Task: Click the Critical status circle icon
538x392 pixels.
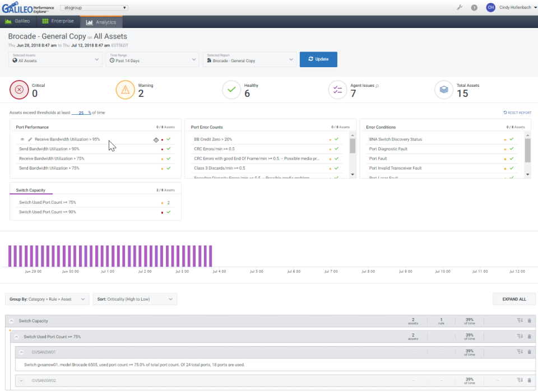Action: tap(20, 90)
